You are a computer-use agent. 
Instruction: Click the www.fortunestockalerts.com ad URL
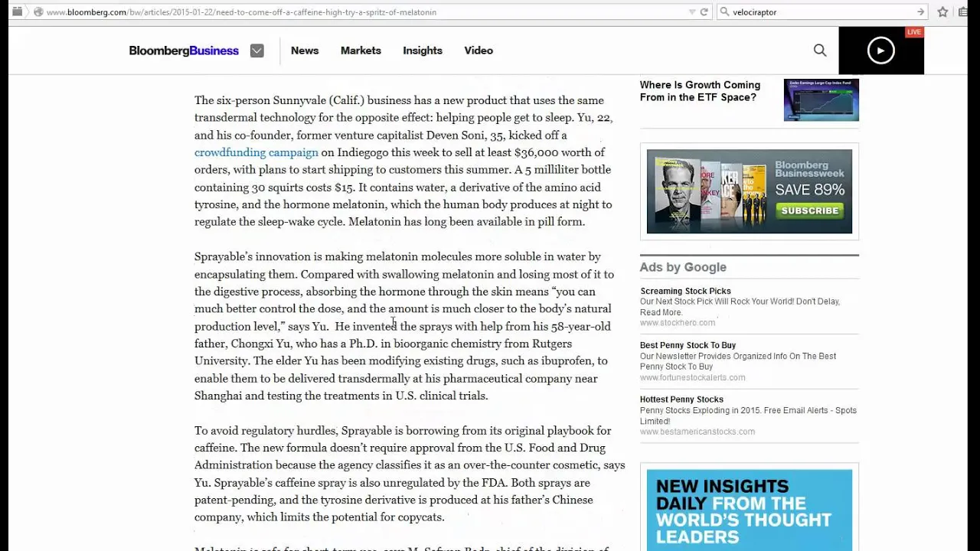pos(692,377)
